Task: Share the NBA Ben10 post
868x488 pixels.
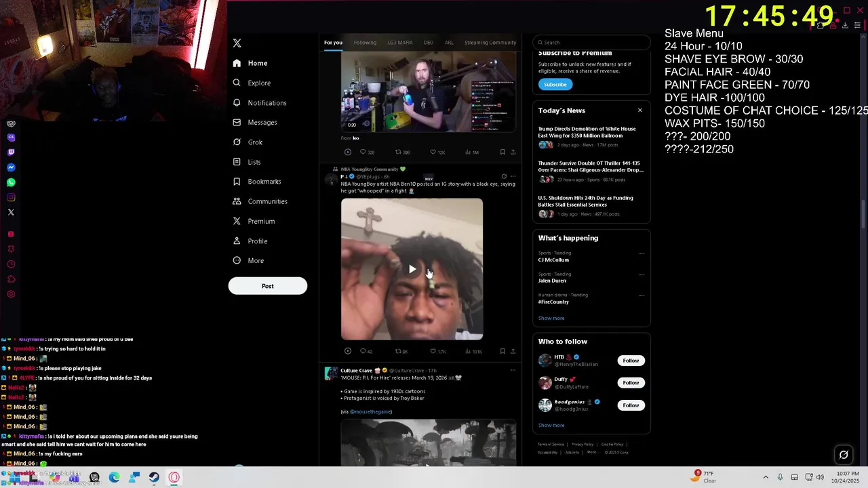Action: click(x=513, y=351)
